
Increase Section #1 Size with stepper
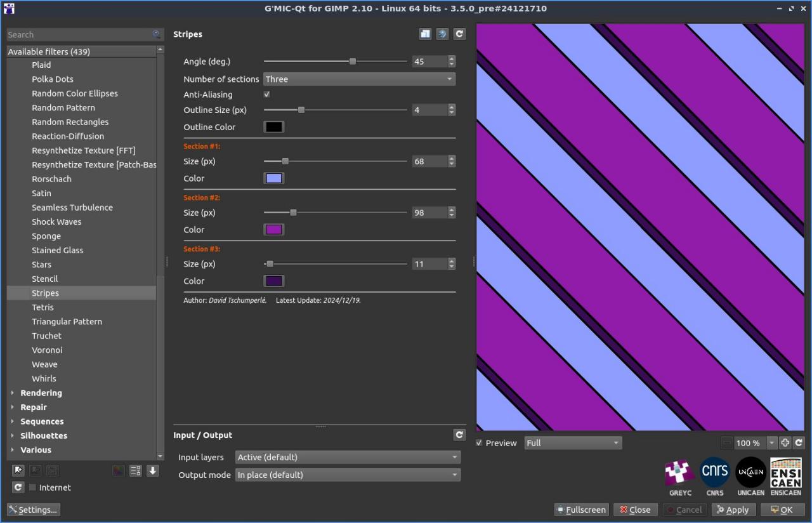[x=452, y=159]
